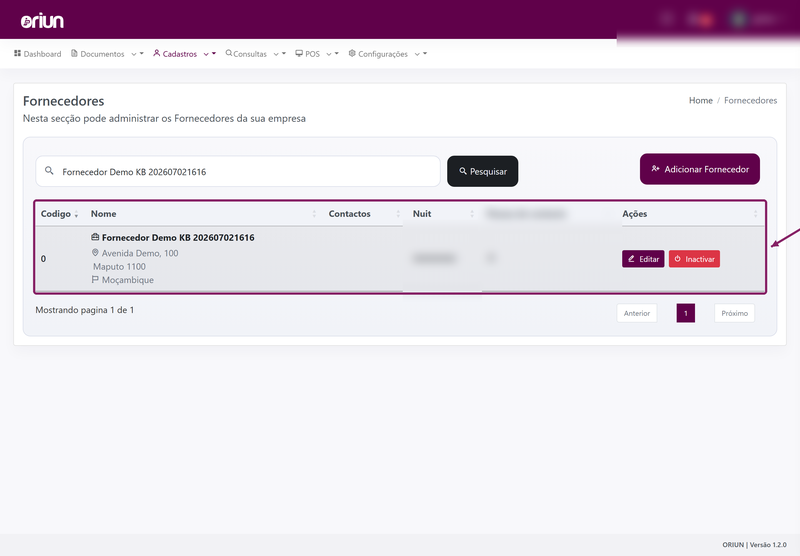This screenshot has width=800, height=556.
Task: Click the Fornecedores page heading
Action: pos(63,101)
